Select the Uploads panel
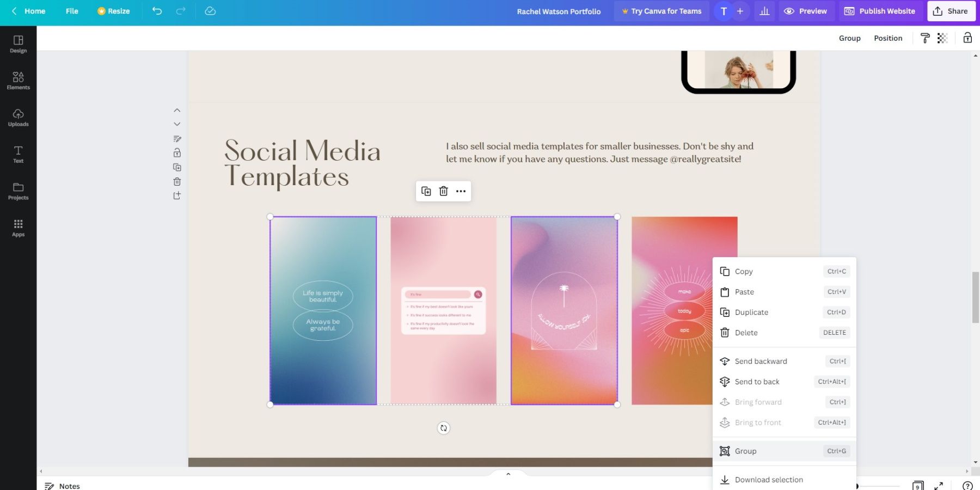 point(18,117)
